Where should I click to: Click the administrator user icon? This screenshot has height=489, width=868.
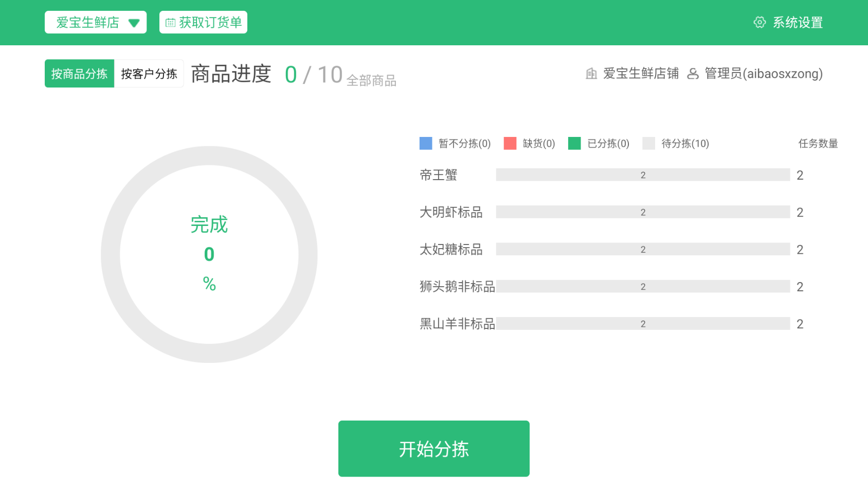point(693,74)
